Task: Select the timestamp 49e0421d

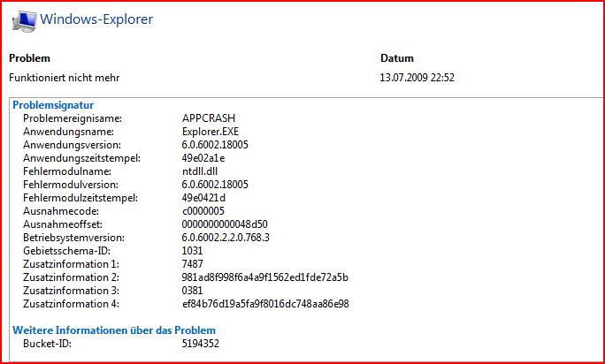Action: coord(203,198)
